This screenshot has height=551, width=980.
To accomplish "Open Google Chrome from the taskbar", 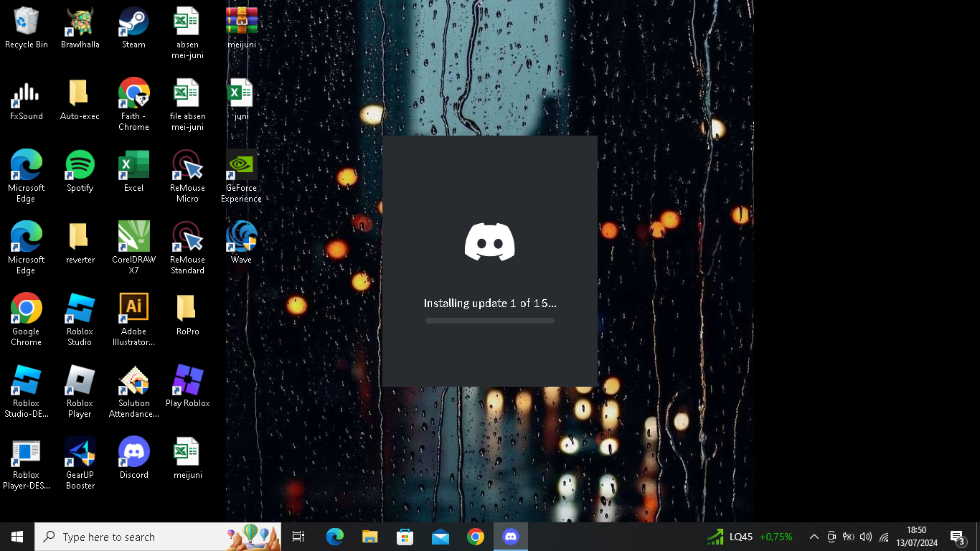I will [x=475, y=537].
